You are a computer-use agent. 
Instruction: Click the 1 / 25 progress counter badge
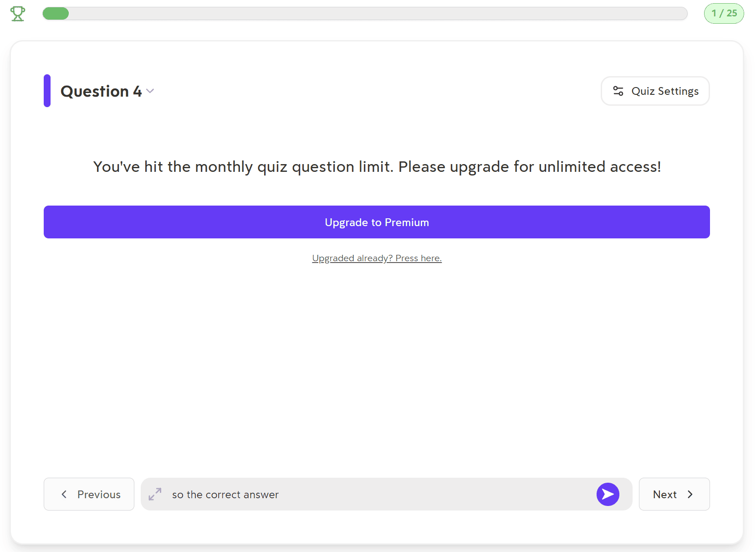coord(724,13)
